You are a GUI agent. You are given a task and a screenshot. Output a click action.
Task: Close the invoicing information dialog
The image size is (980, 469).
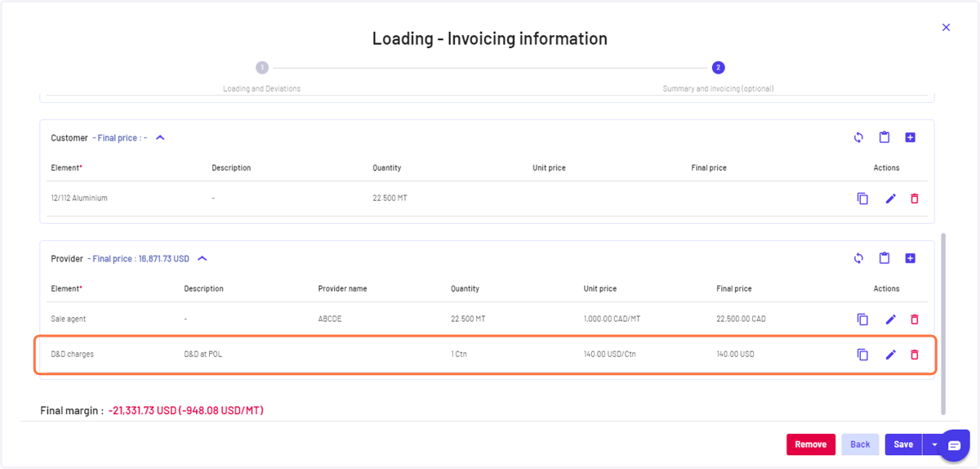click(947, 27)
